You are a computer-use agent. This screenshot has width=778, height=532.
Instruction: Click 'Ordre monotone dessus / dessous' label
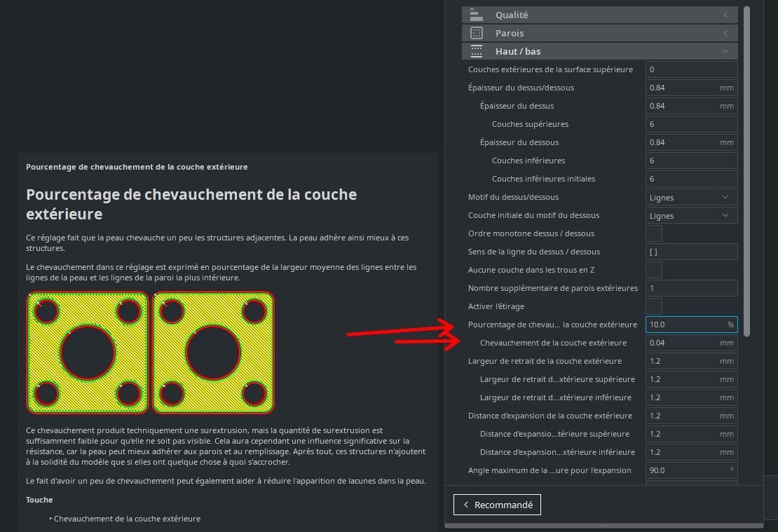pos(531,233)
